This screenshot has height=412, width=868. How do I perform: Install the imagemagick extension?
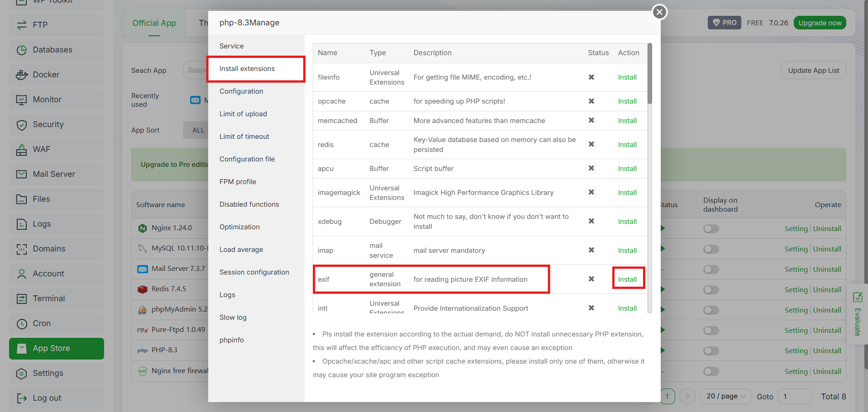click(x=627, y=193)
